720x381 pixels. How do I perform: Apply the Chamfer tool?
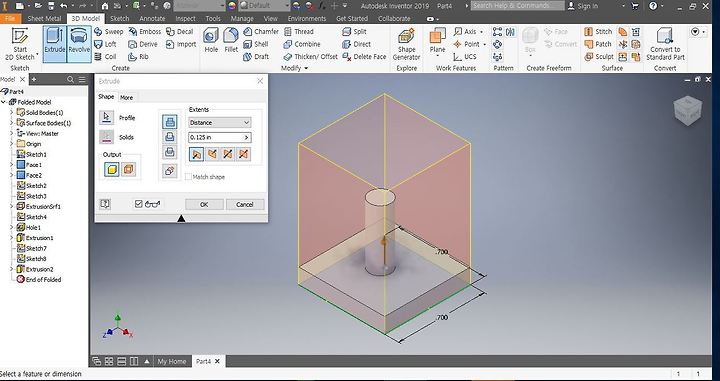pyautogui.click(x=260, y=32)
